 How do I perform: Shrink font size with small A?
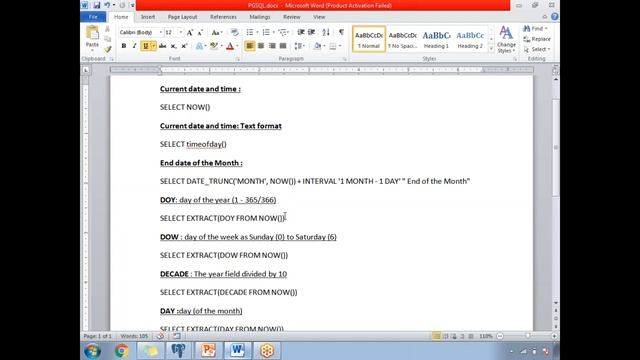coord(200,32)
